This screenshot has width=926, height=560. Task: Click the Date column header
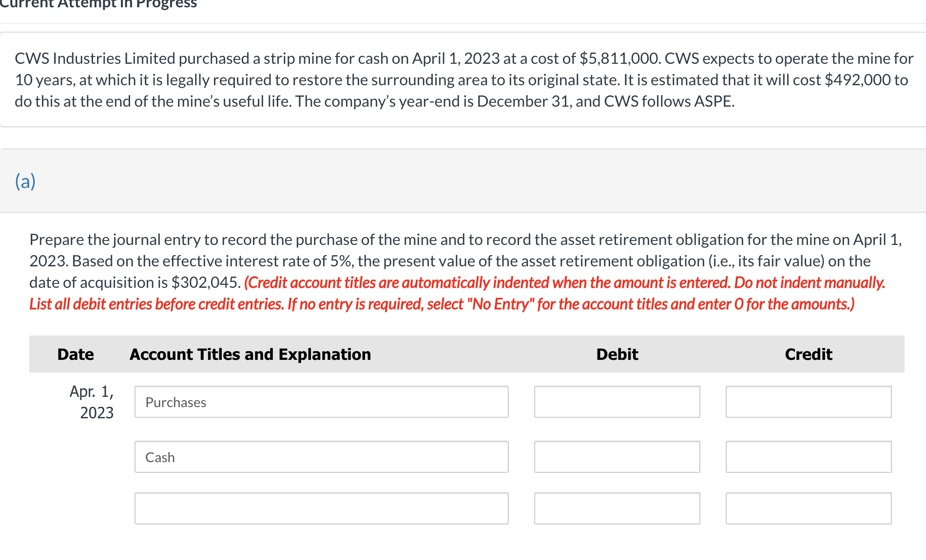click(75, 354)
